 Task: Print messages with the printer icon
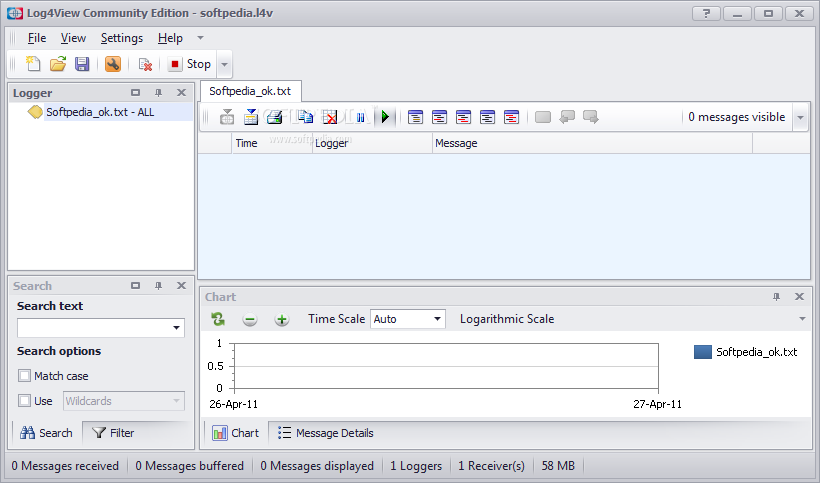275,117
